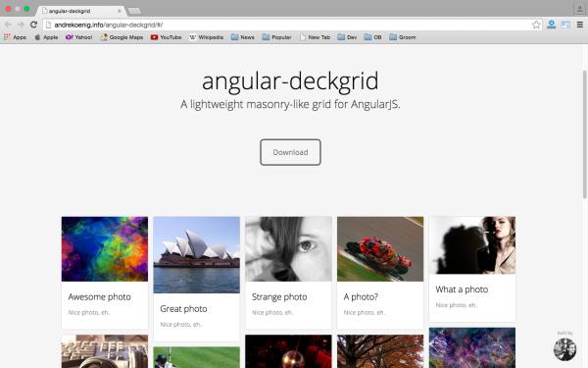
Task: Open the motorcycle A photo? image
Action: (380, 249)
